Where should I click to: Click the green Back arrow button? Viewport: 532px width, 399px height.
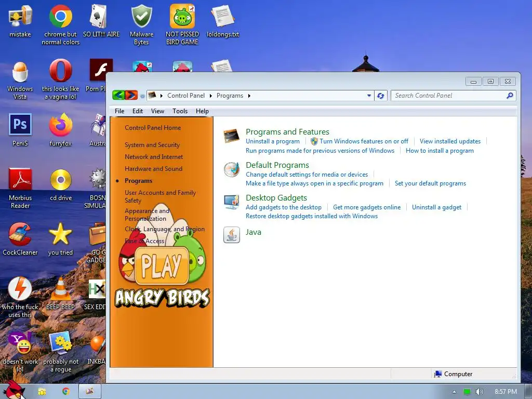(118, 96)
